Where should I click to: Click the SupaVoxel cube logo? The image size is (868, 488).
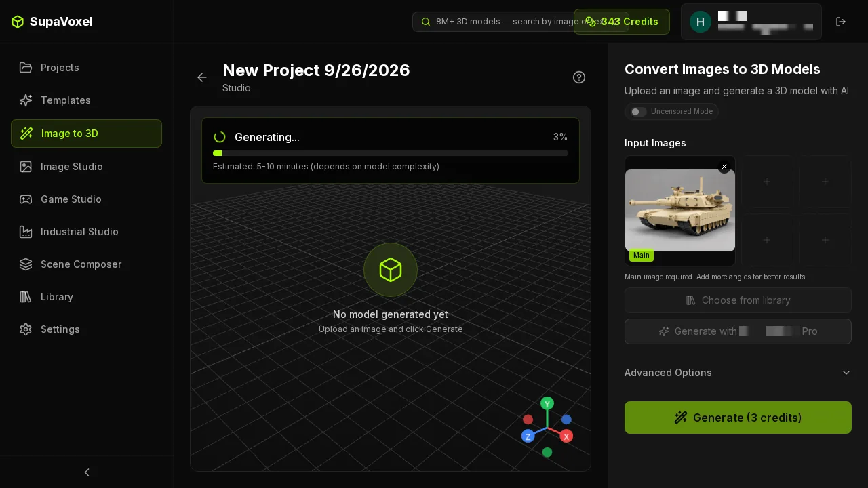pos(18,22)
